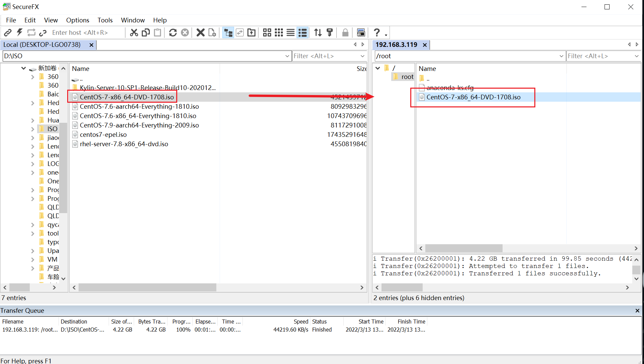The width and height of the screenshot is (644, 364).
Task: Expand the VM folder in tree
Action: click(x=32, y=260)
